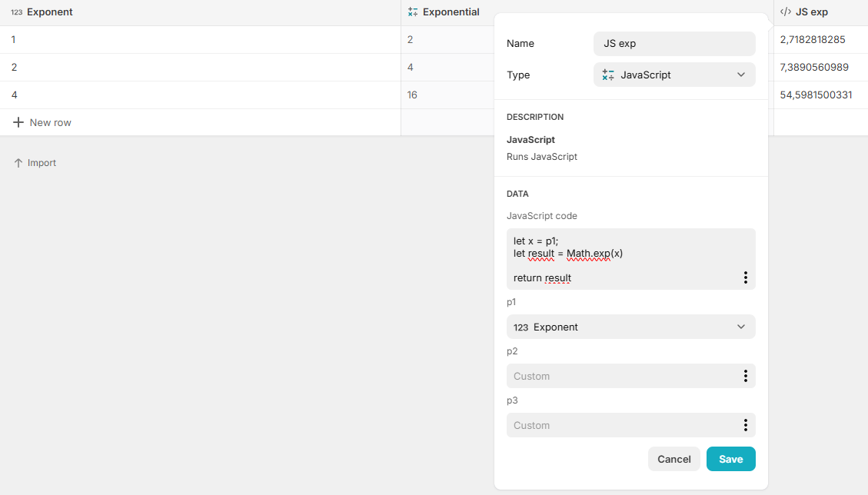The image size is (868, 495).
Task: Click the Import upload arrow icon
Action: click(x=18, y=163)
